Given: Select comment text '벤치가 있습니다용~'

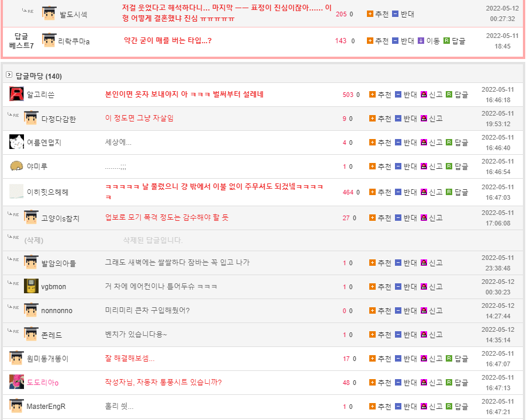Looking at the screenshot, I should click(136, 334).
